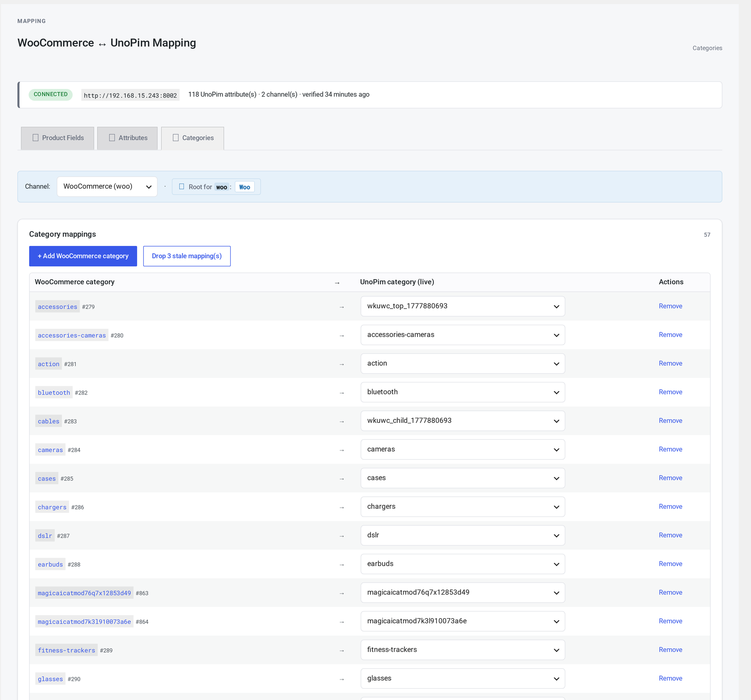This screenshot has height=700, width=751.
Task: Open the Product Fields tab
Action: [57, 138]
